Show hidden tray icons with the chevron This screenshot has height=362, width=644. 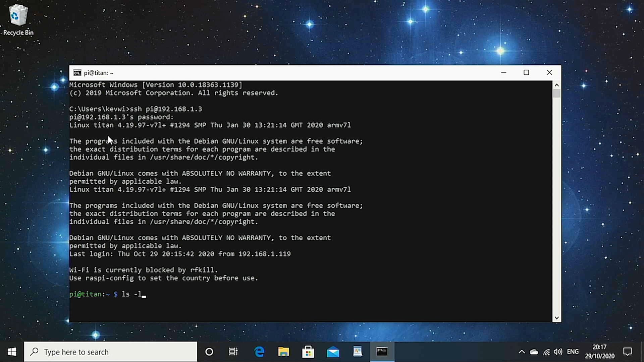coord(522,352)
